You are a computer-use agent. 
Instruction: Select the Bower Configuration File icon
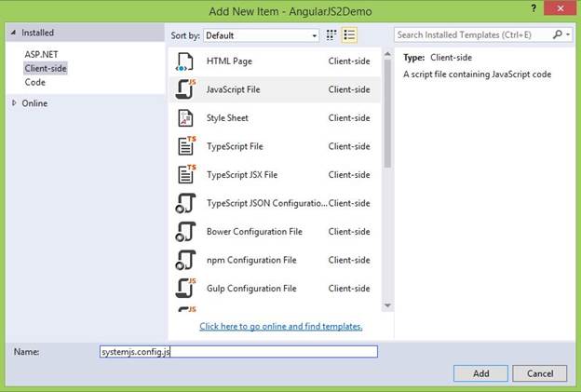(x=185, y=231)
